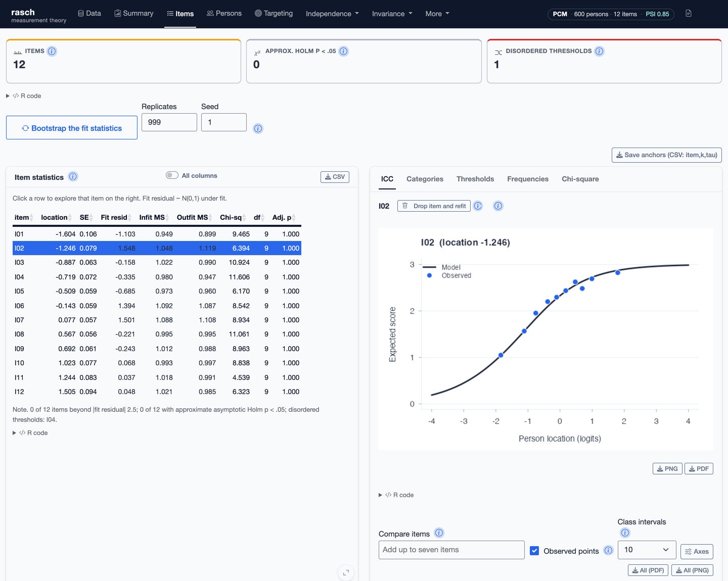Download the ICC plot as PDF
This screenshot has width=728, height=581.
tap(699, 469)
